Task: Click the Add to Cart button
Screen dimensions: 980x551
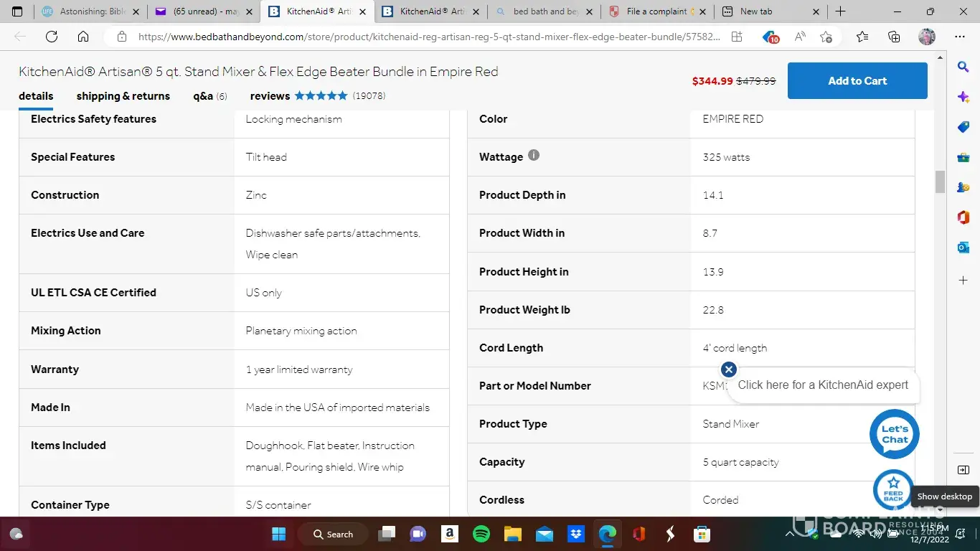Action: coord(857,81)
